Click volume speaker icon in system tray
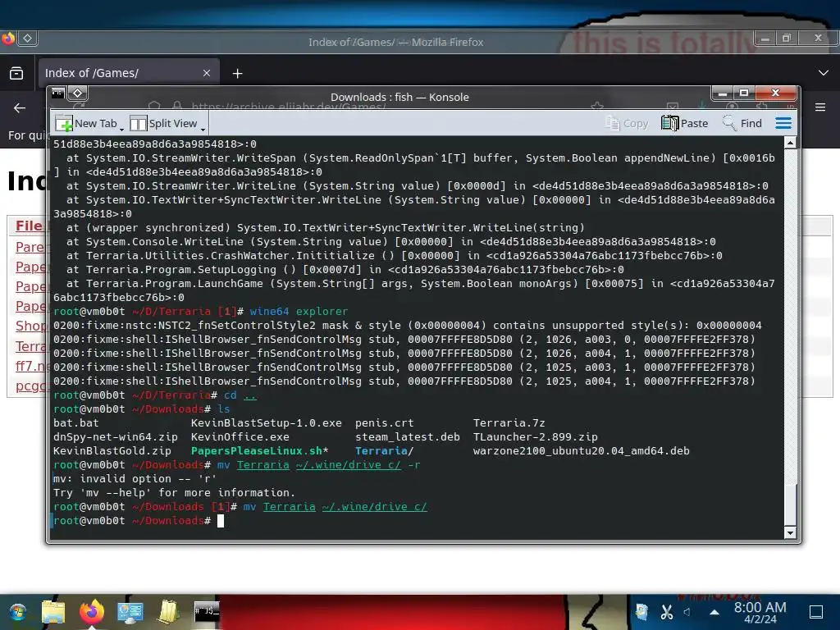840x630 pixels. [x=687, y=612]
